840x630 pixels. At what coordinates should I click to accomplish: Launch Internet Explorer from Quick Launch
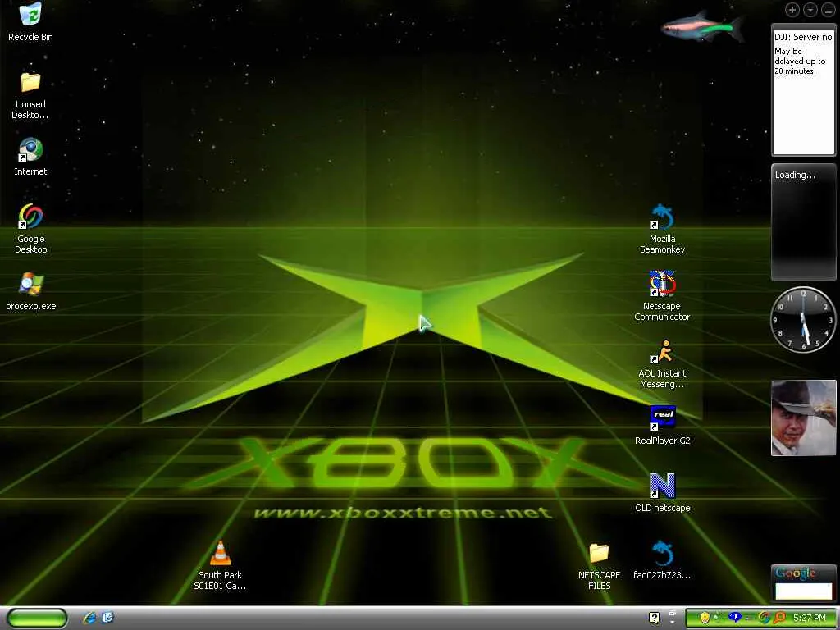89,618
